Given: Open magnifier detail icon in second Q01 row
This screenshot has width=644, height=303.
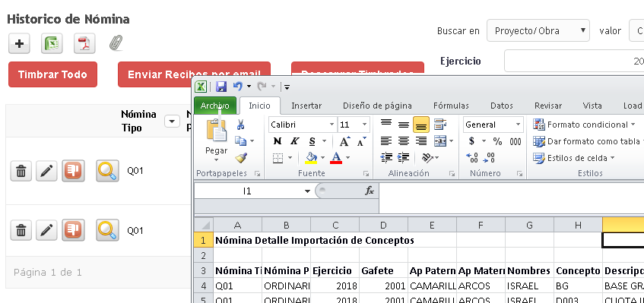Looking at the screenshot, I should click(108, 230).
